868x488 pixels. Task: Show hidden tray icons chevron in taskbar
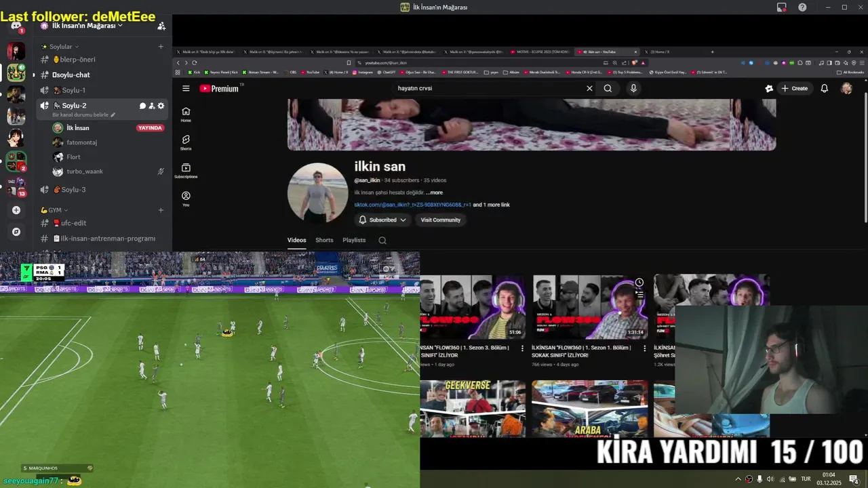738,479
